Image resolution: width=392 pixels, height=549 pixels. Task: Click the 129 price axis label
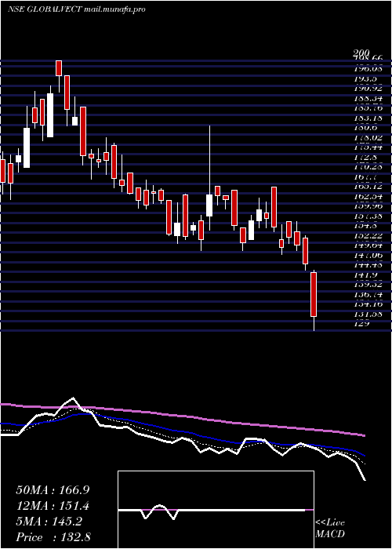click(361, 324)
